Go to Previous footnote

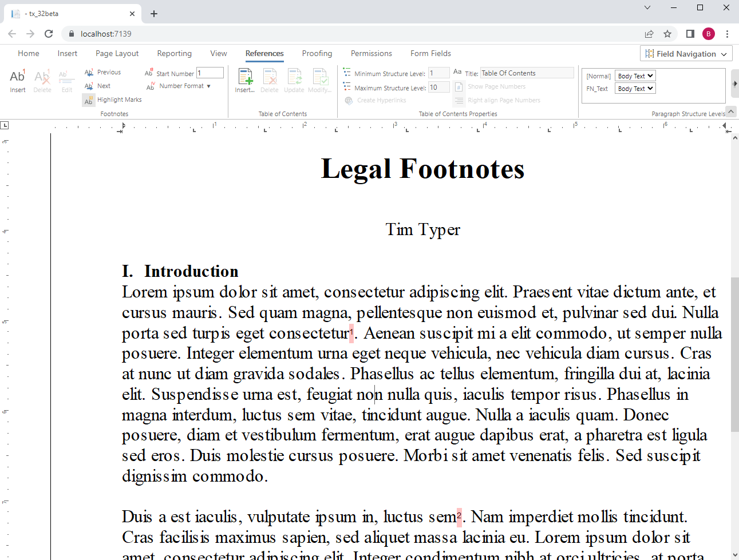click(102, 72)
